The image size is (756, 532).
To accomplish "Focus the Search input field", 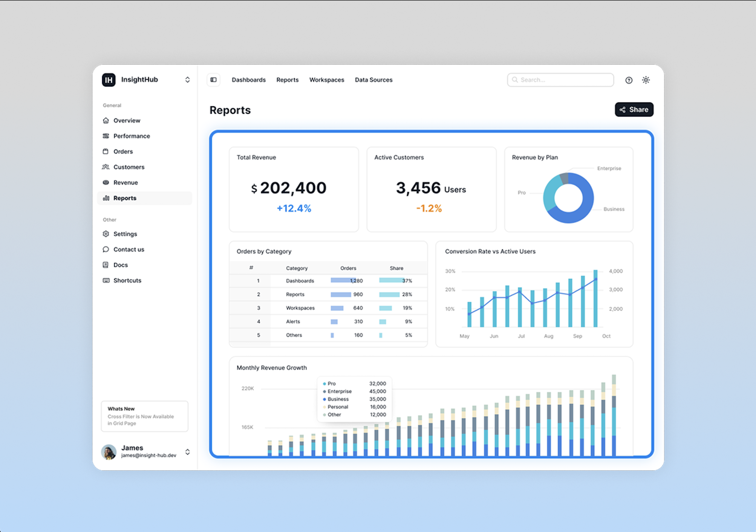I will tap(564, 80).
